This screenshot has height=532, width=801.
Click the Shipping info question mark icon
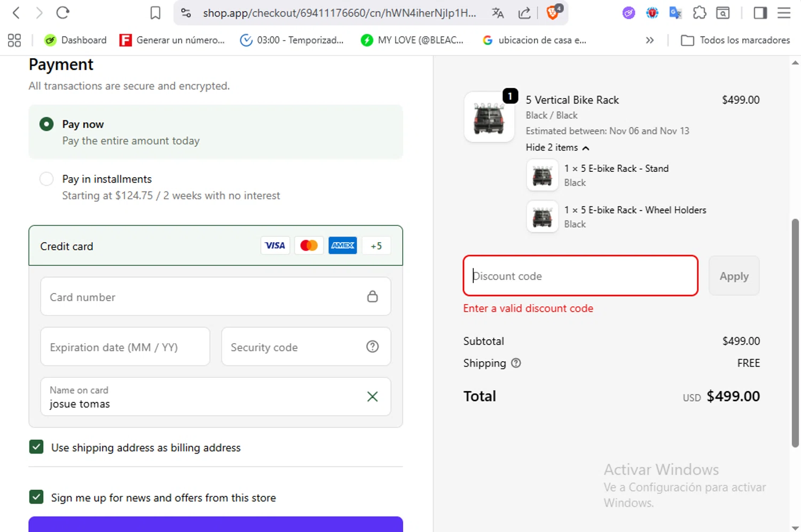coord(516,363)
